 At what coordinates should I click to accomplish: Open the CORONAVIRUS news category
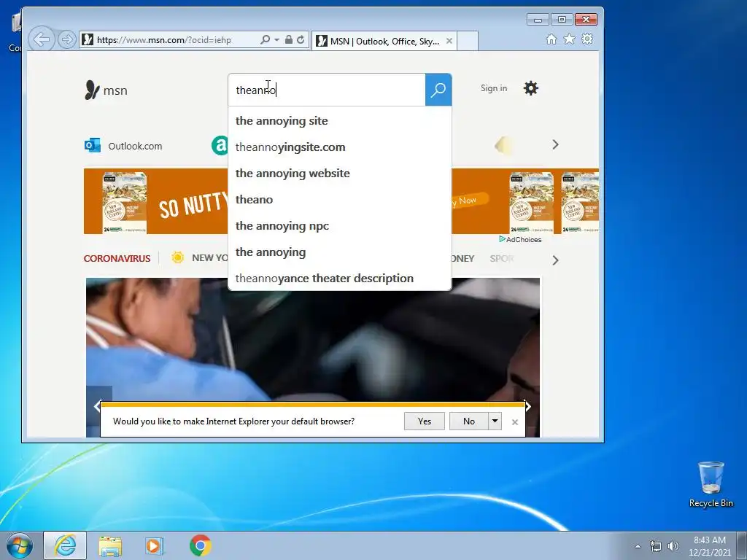[x=117, y=259]
